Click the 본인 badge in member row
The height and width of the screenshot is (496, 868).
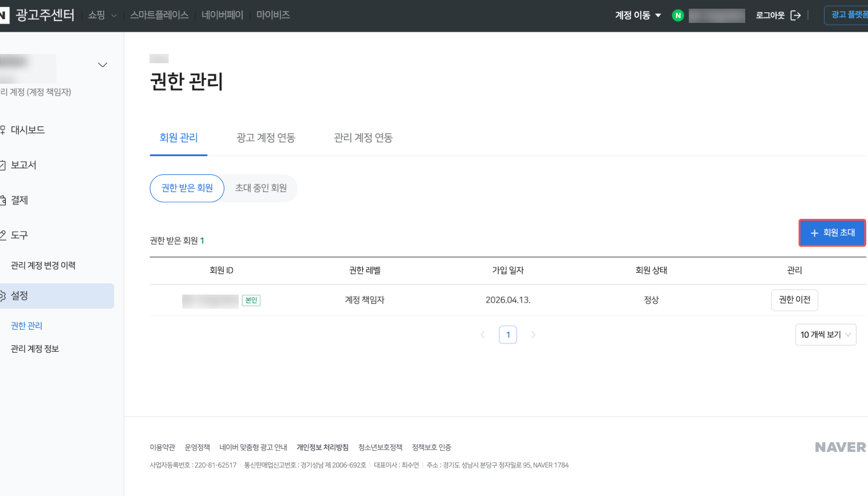[251, 300]
